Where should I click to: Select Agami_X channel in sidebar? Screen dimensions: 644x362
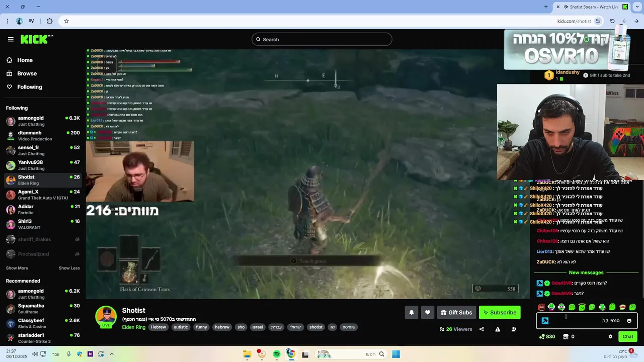[x=43, y=195]
